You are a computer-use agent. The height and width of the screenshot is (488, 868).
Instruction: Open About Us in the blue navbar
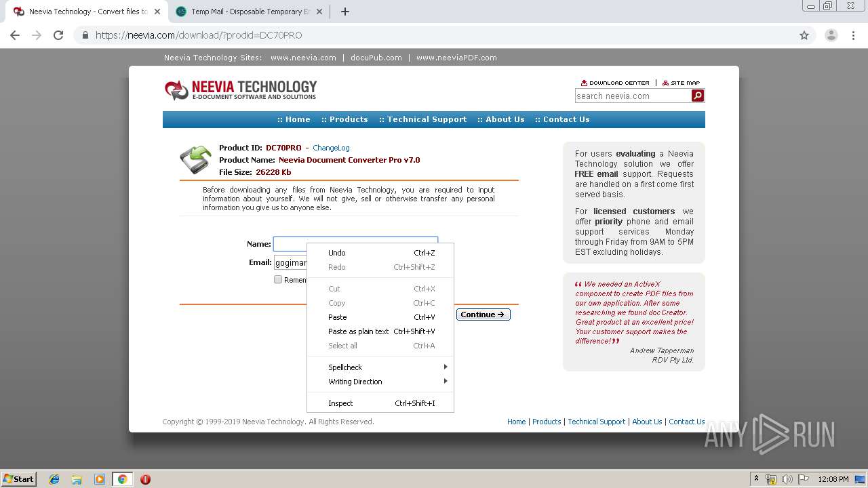(500, 119)
